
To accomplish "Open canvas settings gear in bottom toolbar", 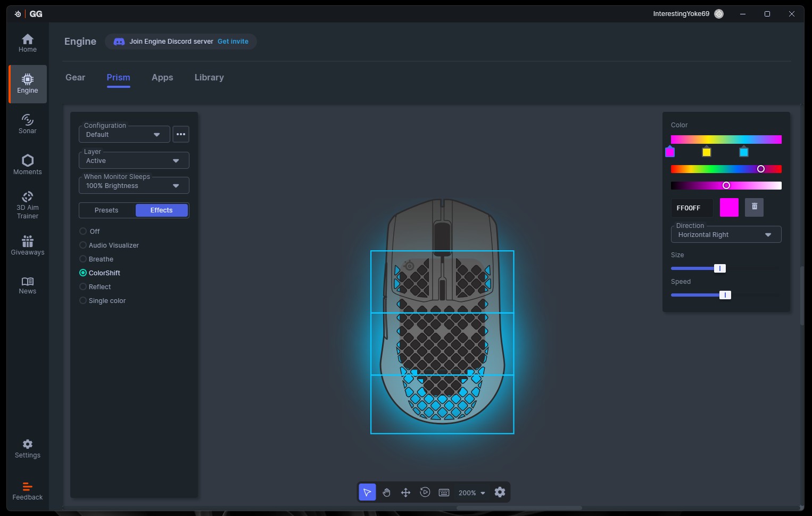I will click(x=500, y=493).
